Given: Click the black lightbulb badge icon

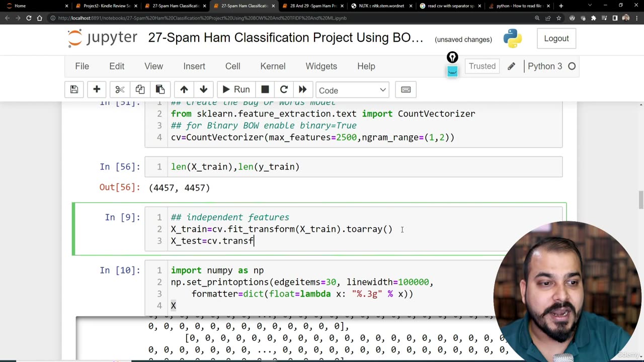Looking at the screenshot, I should (x=452, y=57).
